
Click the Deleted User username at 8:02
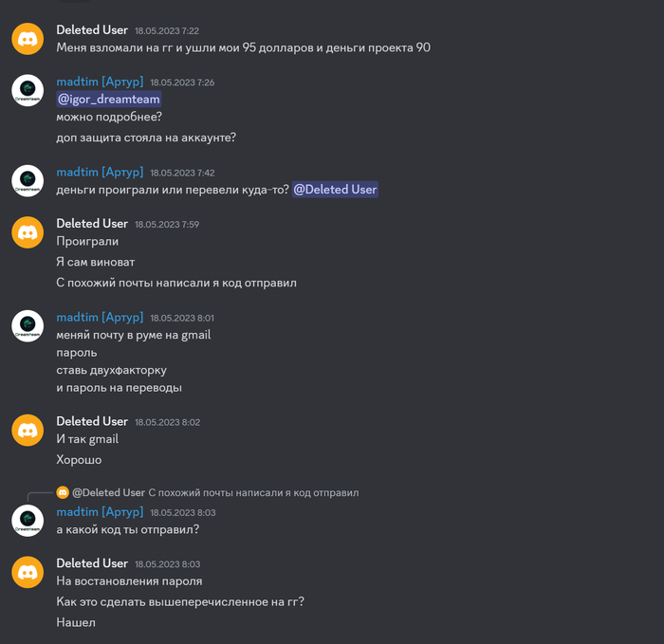[92, 421]
